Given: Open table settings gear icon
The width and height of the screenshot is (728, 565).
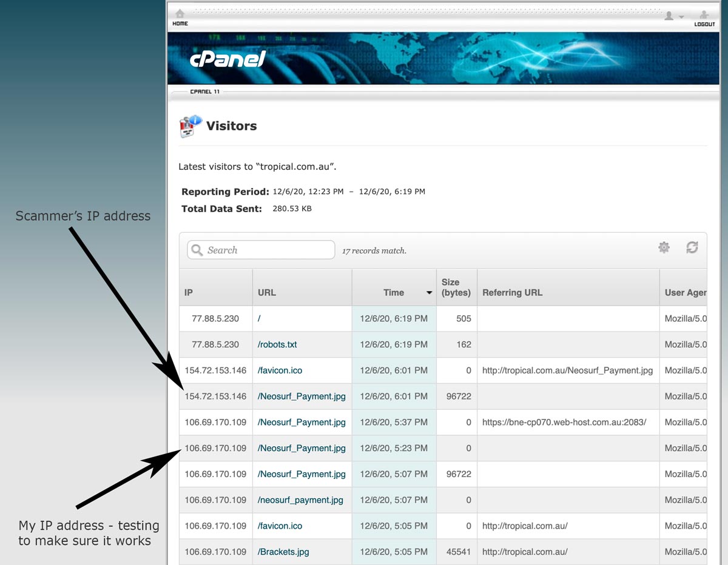Looking at the screenshot, I should 664,247.
